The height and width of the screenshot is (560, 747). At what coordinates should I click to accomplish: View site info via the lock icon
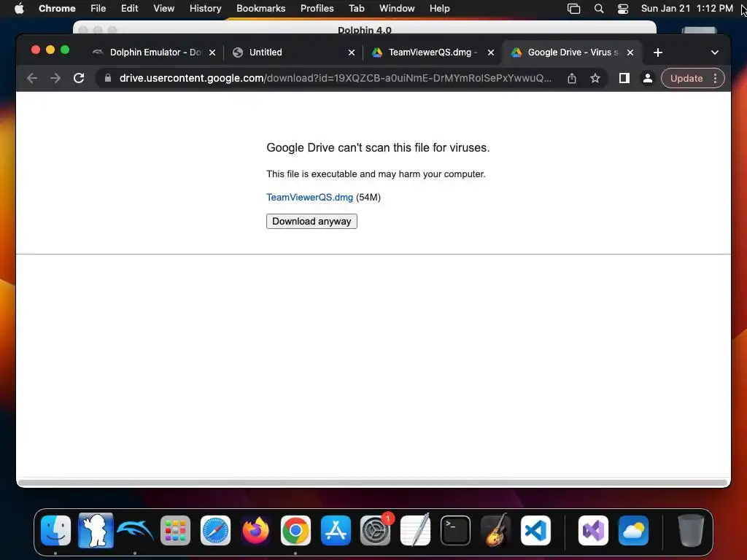point(108,78)
